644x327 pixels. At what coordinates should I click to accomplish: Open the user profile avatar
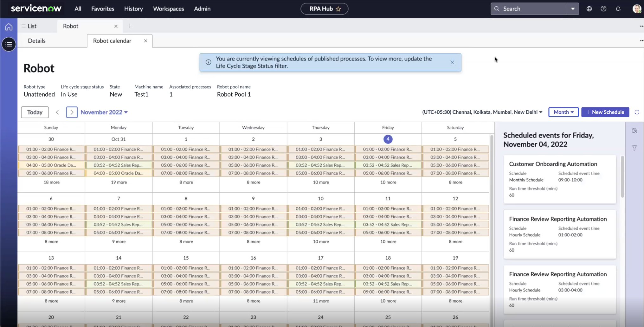(636, 9)
